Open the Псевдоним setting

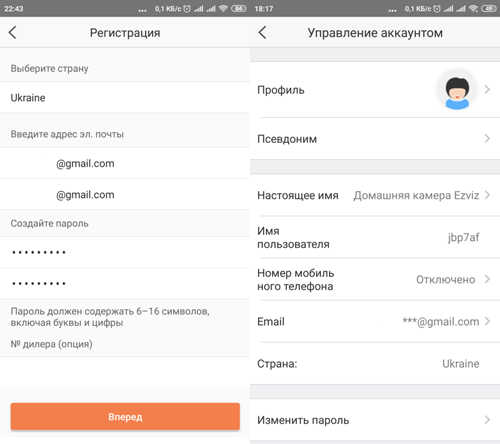pos(375,139)
